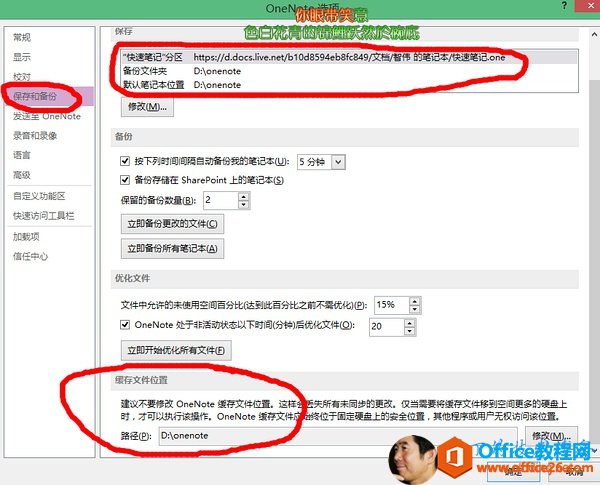Select the 默认笔记本位置 row
The width and height of the screenshot is (600, 485).
(x=349, y=85)
